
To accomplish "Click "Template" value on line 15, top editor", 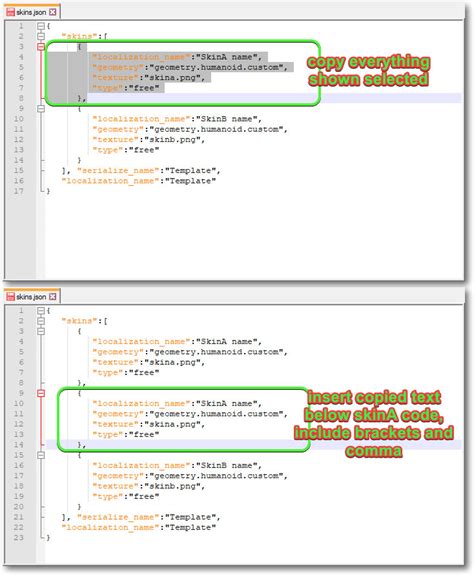I will pyautogui.click(x=190, y=171).
